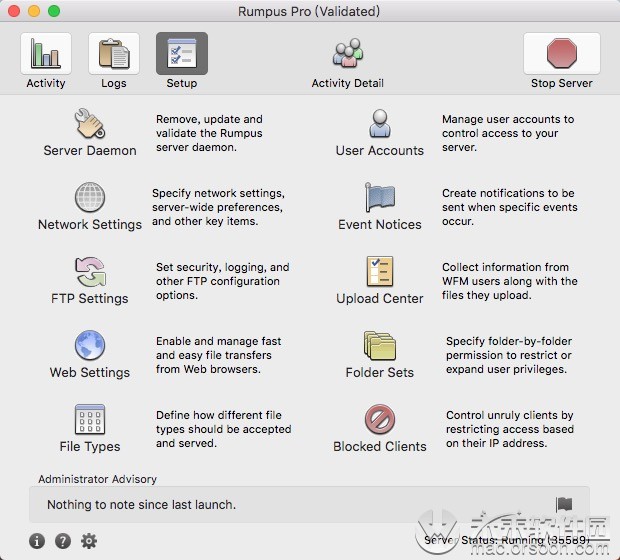
Task: Click the Event Notices label
Action: (x=380, y=225)
